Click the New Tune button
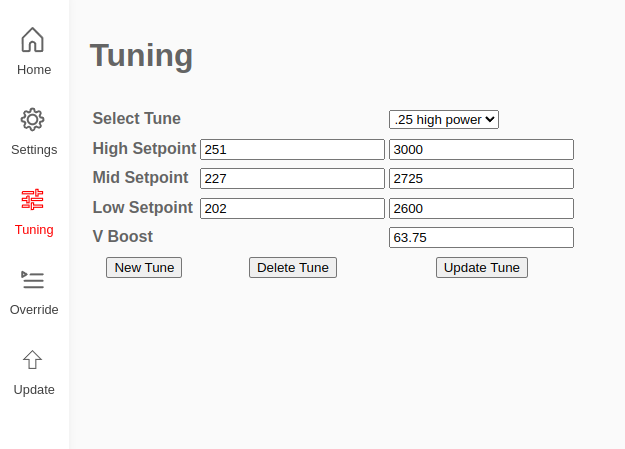 tap(144, 268)
